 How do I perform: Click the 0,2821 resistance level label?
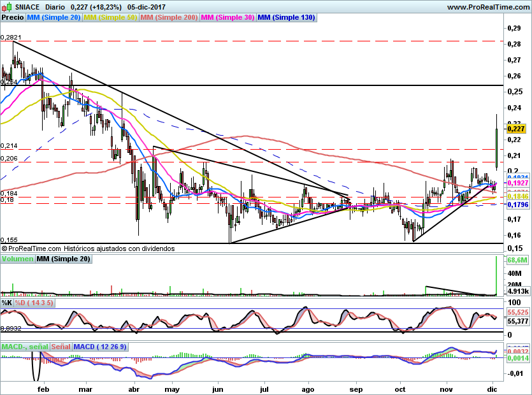tap(11, 38)
